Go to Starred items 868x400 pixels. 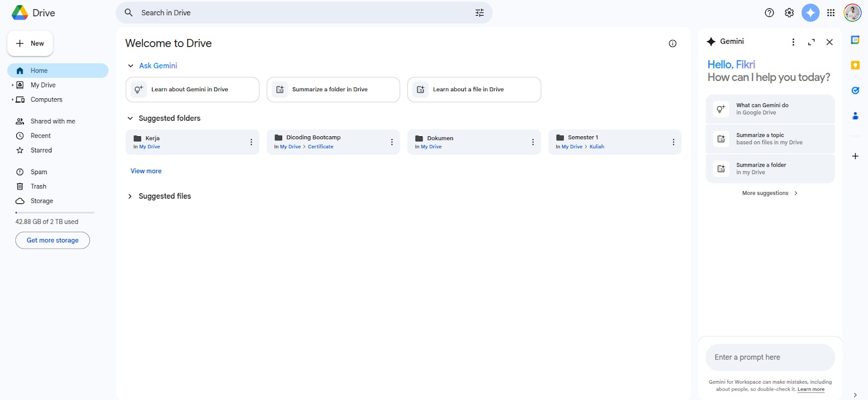click(x=41, y=150)
